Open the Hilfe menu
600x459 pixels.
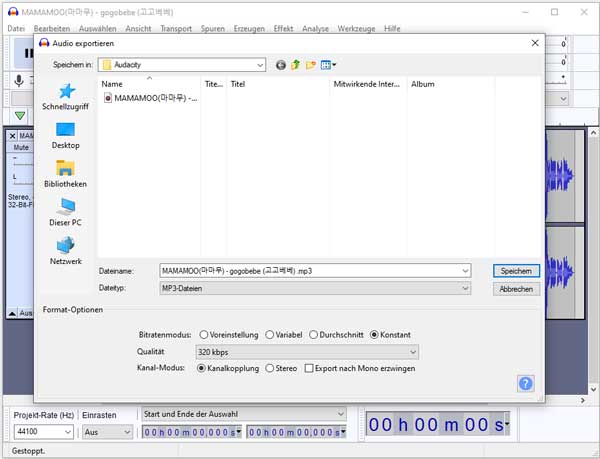[392, 29]
